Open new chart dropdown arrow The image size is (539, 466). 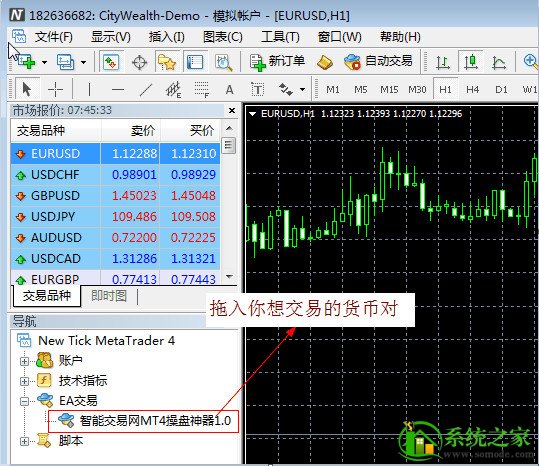[x=44, y=62]
